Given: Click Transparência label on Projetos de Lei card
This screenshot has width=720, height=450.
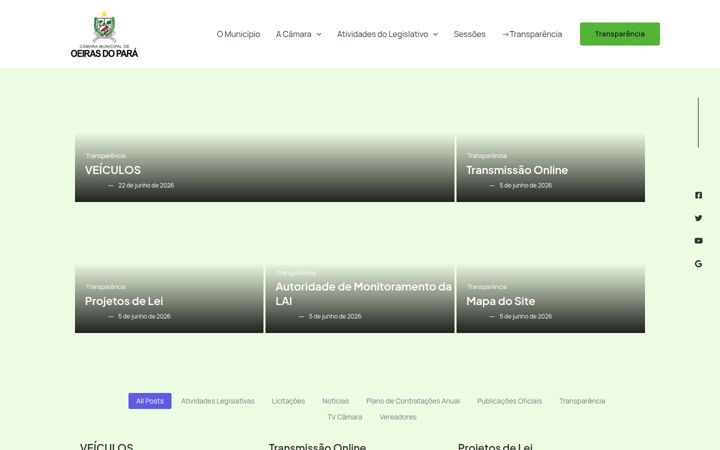Looking at the screenshot, I should click(x=105, y=287).
